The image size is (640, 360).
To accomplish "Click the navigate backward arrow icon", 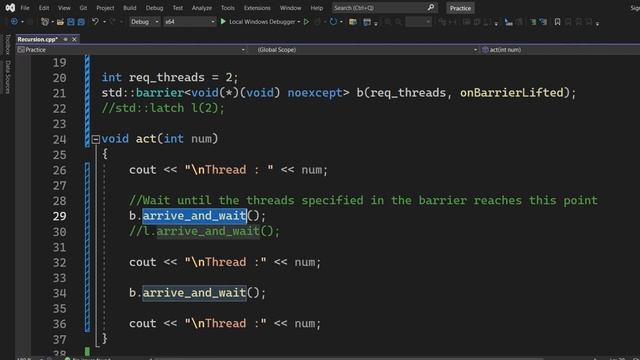I will pyautogui.click(x=14, y=22).
